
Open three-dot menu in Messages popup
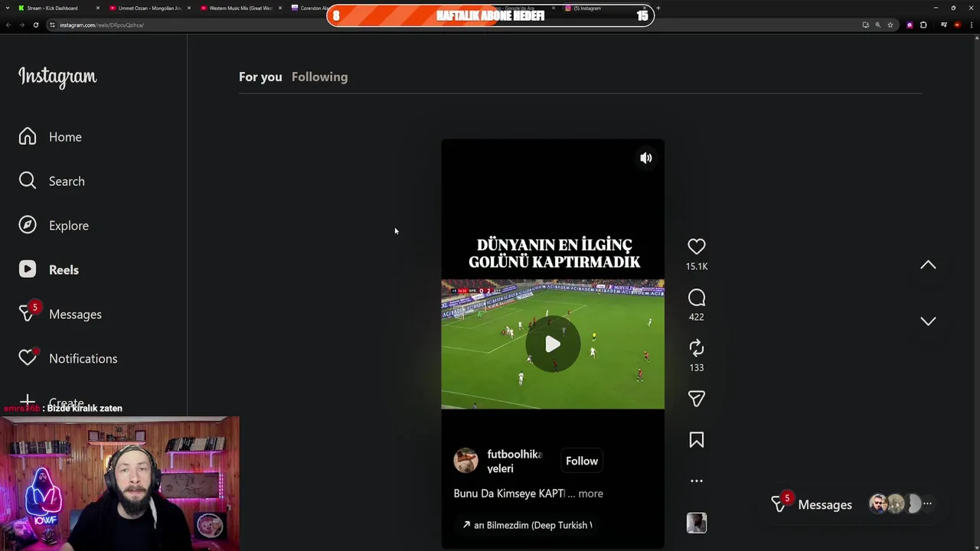(x=927, y=504)
